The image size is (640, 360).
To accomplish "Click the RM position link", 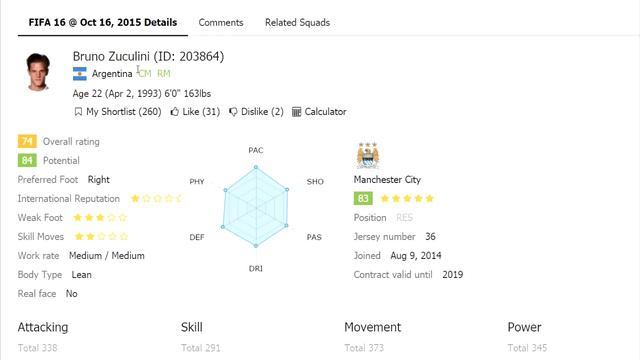I will pos(164,74).
